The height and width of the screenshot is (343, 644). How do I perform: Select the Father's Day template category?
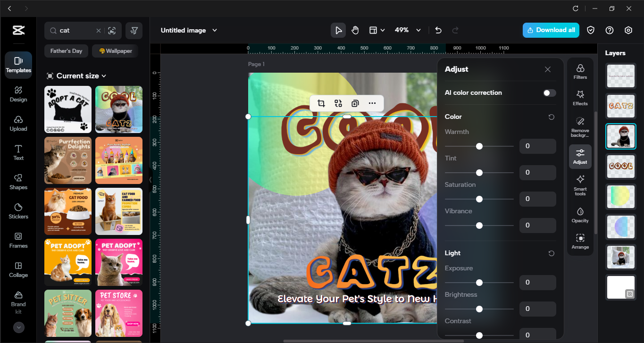pyautogui.click(x=66, y=50)
